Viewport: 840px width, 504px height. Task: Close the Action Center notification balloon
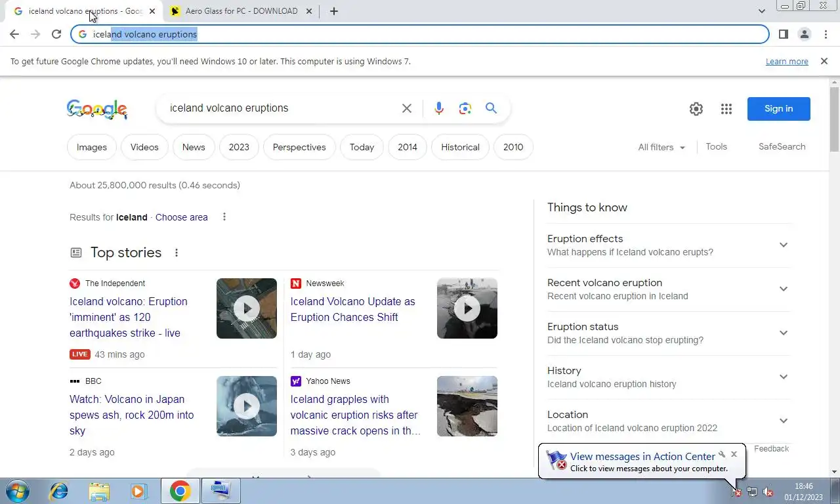tap(734, 454)
